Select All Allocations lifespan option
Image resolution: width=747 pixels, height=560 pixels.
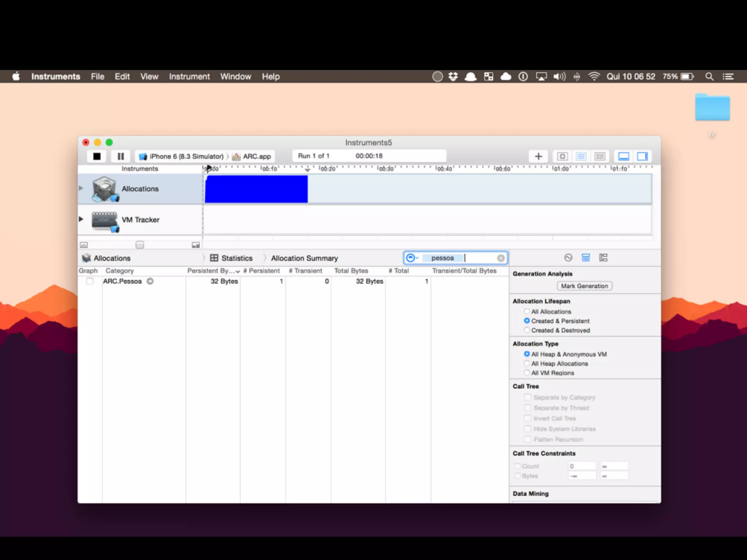coord(527,311)
